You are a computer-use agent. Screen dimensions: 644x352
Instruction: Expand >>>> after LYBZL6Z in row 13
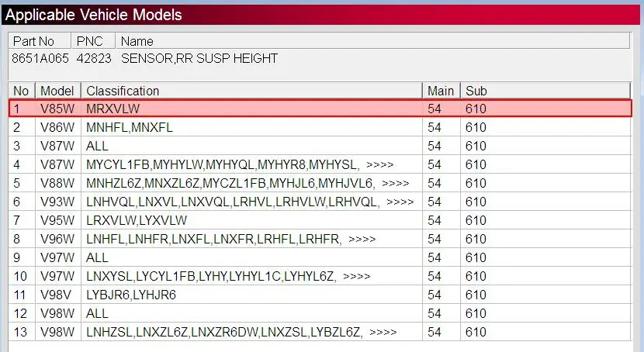point(383,333)
